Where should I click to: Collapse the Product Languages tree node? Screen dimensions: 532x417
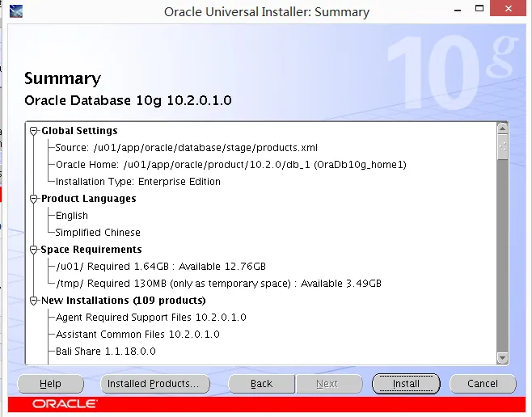click(x=33, y=199)
